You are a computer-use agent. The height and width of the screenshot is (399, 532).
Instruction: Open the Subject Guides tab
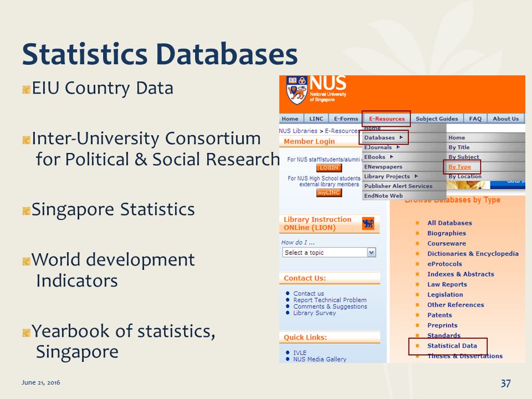(x=437, y=119)
